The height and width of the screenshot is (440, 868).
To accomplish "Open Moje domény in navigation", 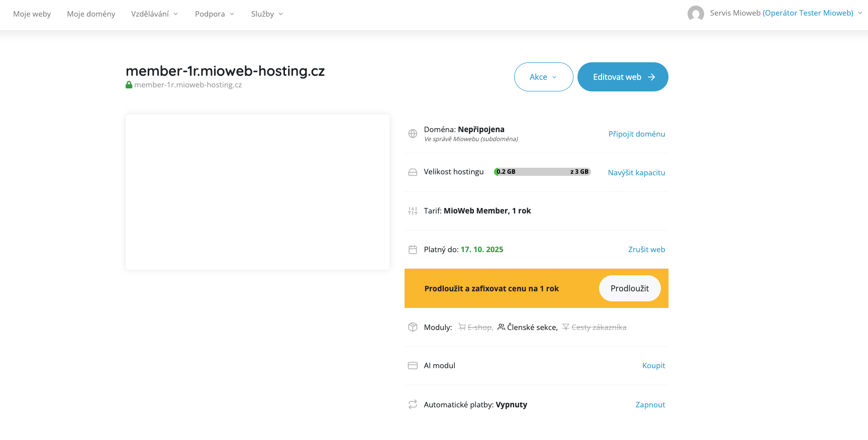I will 91,14.
